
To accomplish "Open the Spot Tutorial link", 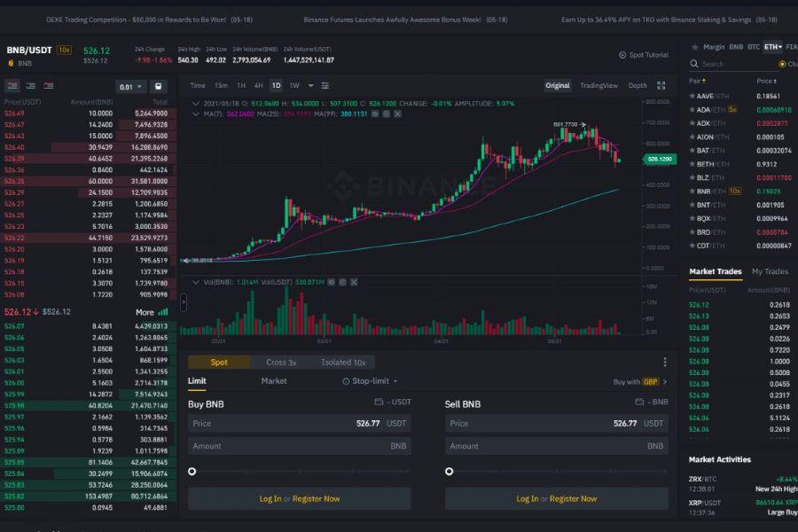I will pyautogui.click(x=644, y=55).
